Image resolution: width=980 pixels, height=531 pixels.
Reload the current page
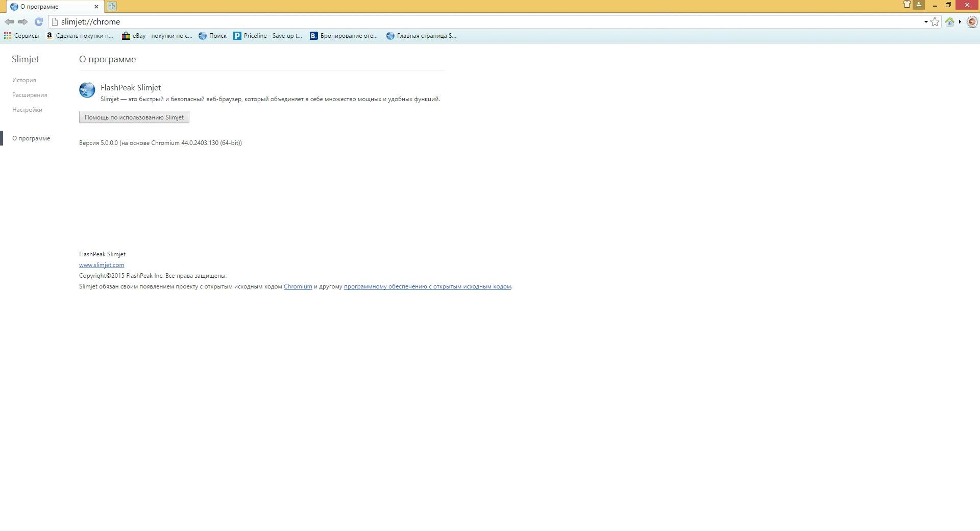(x=38, y=22)
